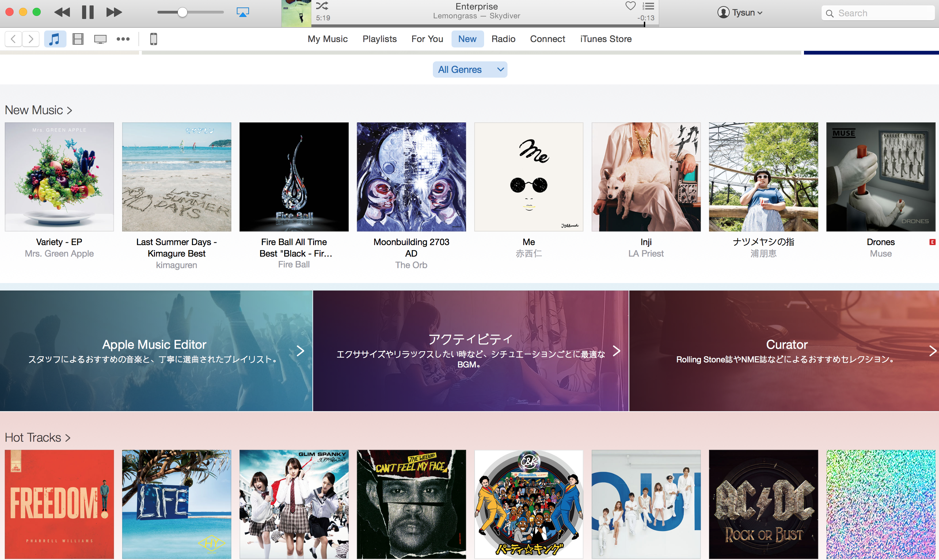The width and height of the screenshot is (939, 560).
Task: Open Last Summer Days album cover
Action: [x=177, y=177]
